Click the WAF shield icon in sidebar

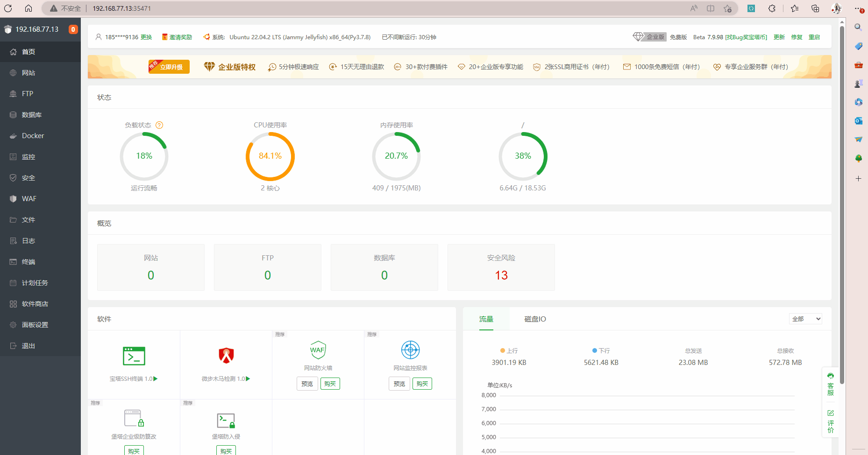(13, 199)
